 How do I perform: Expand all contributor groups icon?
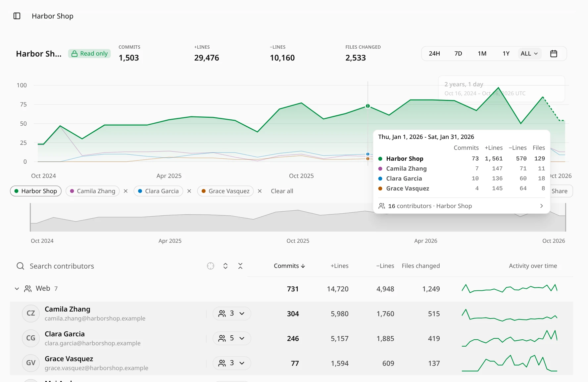click(225, 266)
